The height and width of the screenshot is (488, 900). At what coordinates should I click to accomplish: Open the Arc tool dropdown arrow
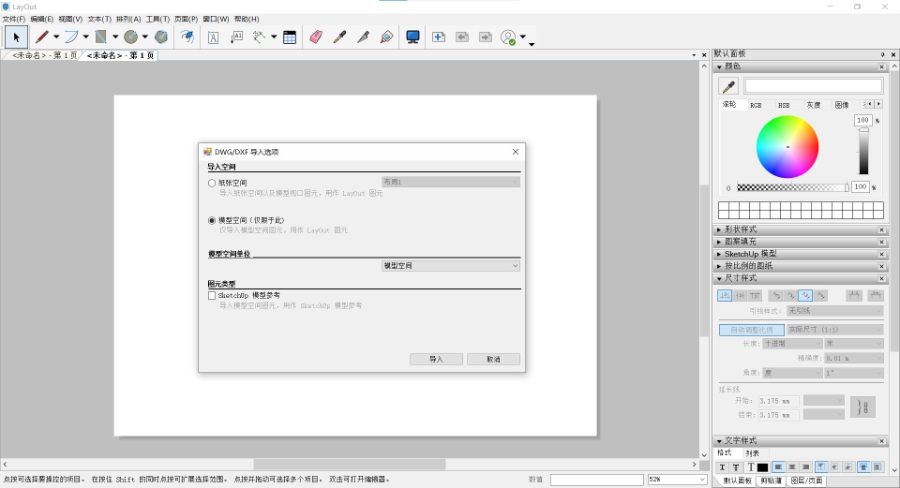coord(86,37)
